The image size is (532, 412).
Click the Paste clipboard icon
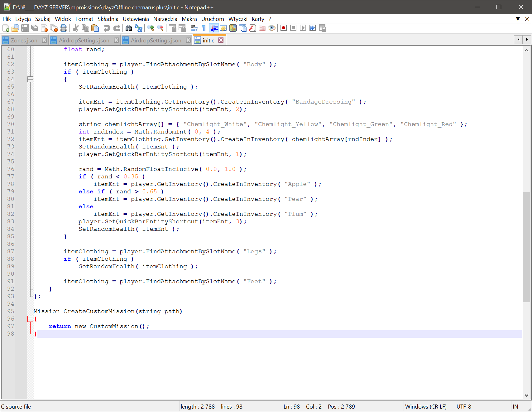(95, 28)
